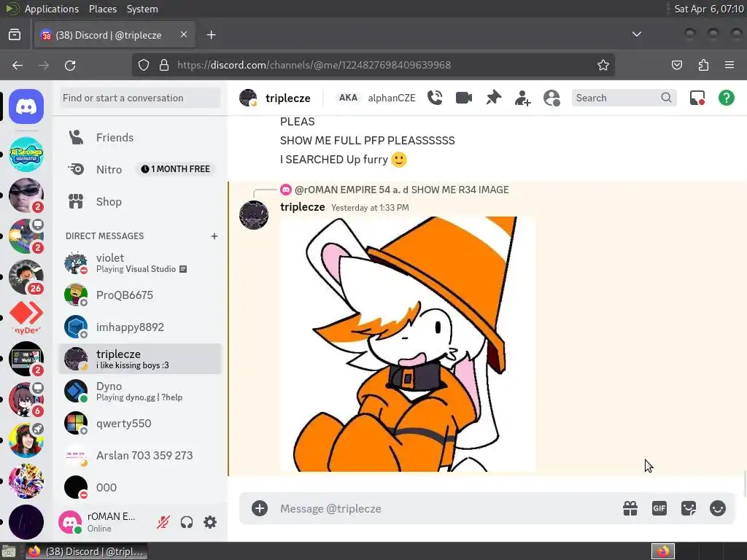Open Friends page
The width and height of the screenshot is (747, 560).
tap(140, 138)
